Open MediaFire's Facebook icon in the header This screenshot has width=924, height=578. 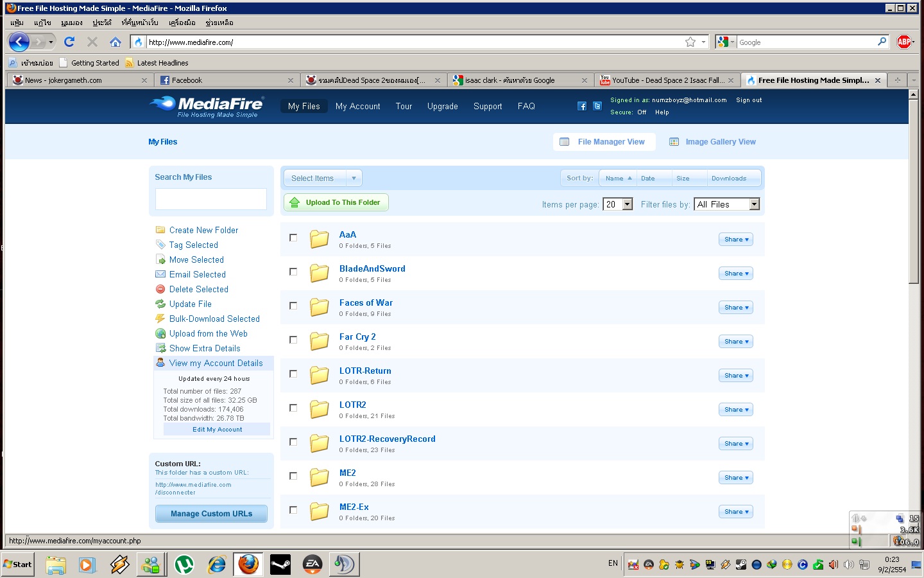coord(582,106)
